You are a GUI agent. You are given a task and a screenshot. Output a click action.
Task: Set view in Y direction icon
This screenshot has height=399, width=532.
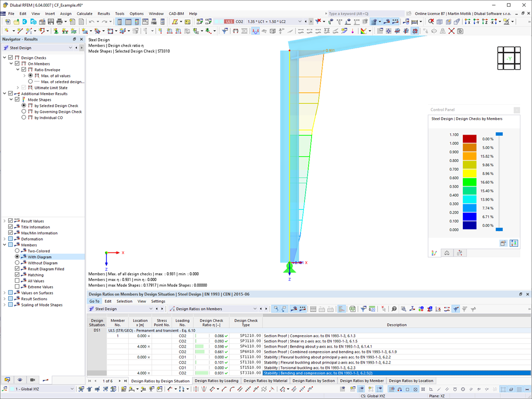(476, 22)
